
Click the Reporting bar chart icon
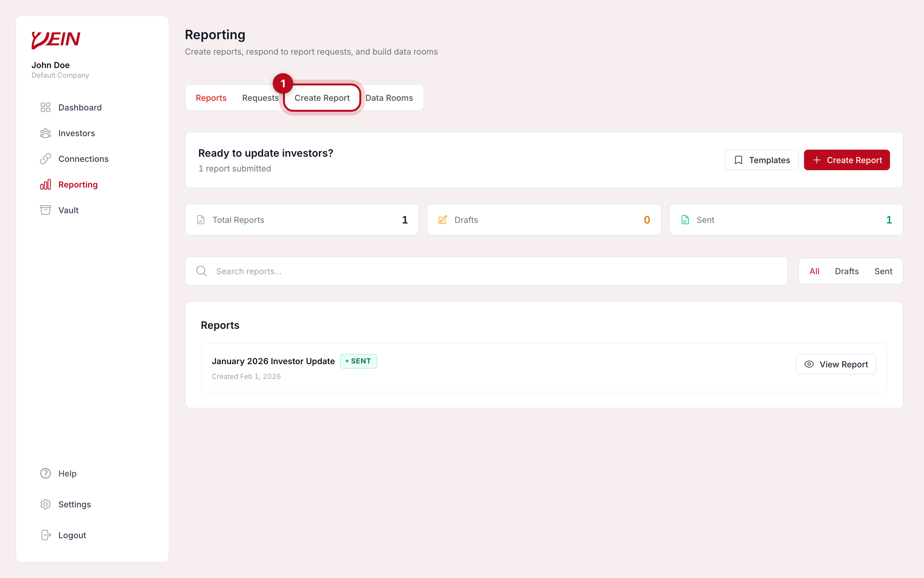click(46, 185)
